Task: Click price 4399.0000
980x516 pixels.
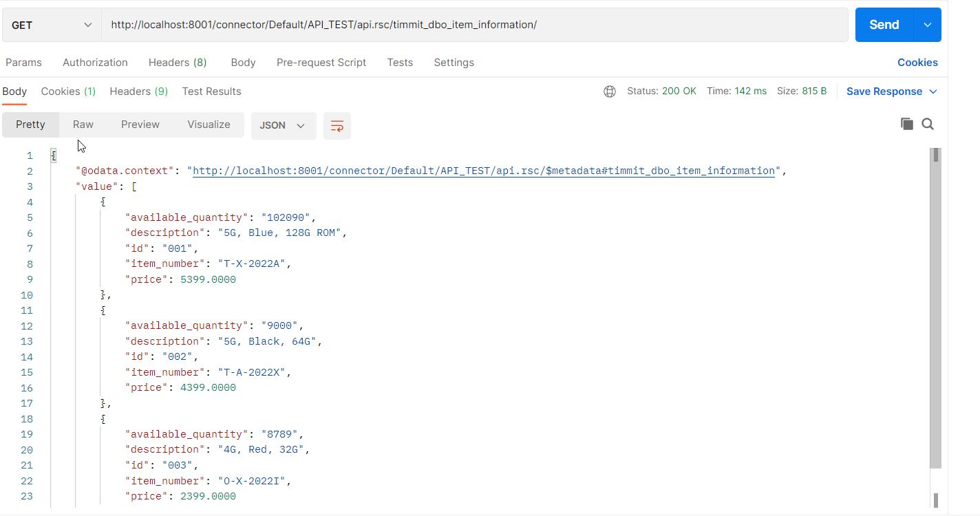Action: (x=208, y=388)
